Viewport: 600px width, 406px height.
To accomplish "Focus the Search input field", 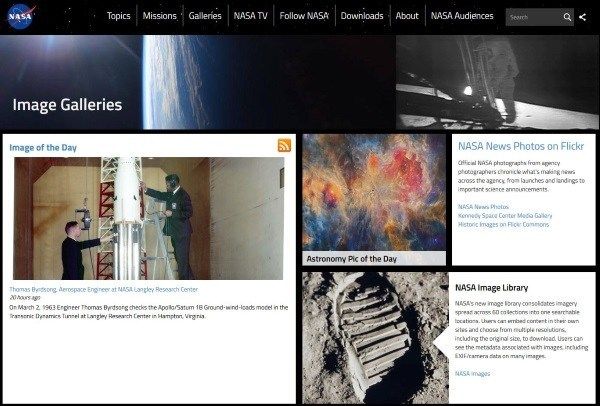I will (534, 17).
